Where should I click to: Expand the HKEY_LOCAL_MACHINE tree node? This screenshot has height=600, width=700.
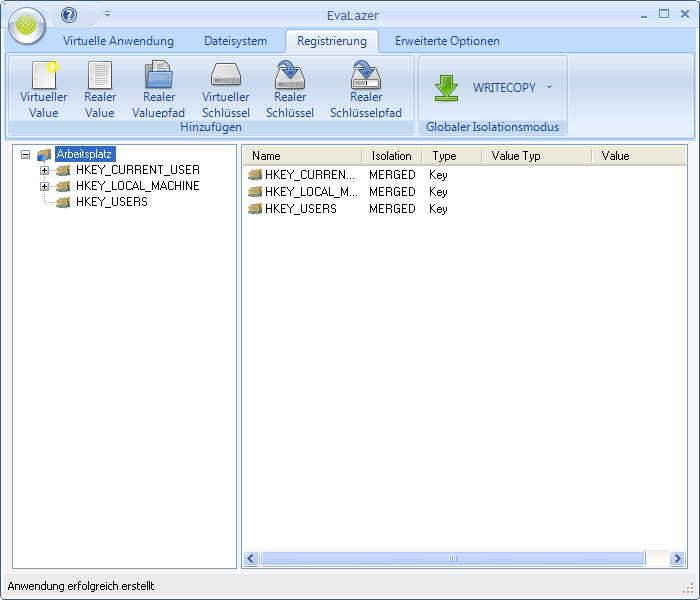(x=44, y=186)
